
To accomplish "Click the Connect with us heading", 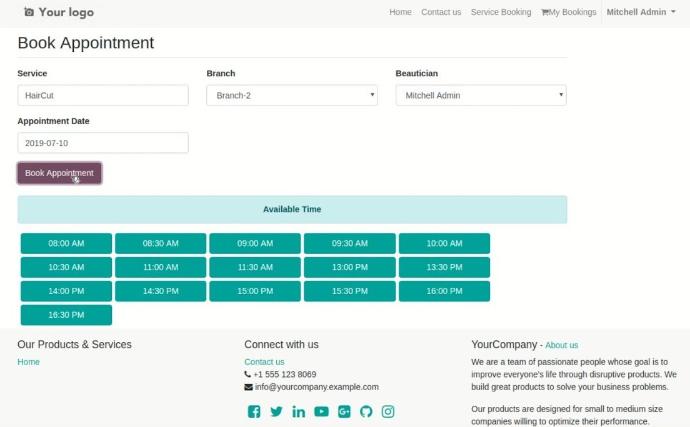I will (x=281, y=345).
